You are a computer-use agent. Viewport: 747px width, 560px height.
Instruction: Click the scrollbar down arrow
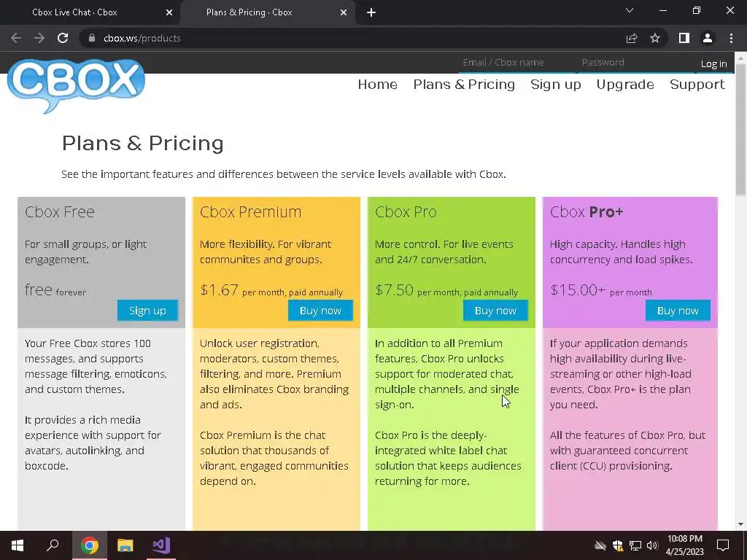pyautogui.click(x=740, y=524)
